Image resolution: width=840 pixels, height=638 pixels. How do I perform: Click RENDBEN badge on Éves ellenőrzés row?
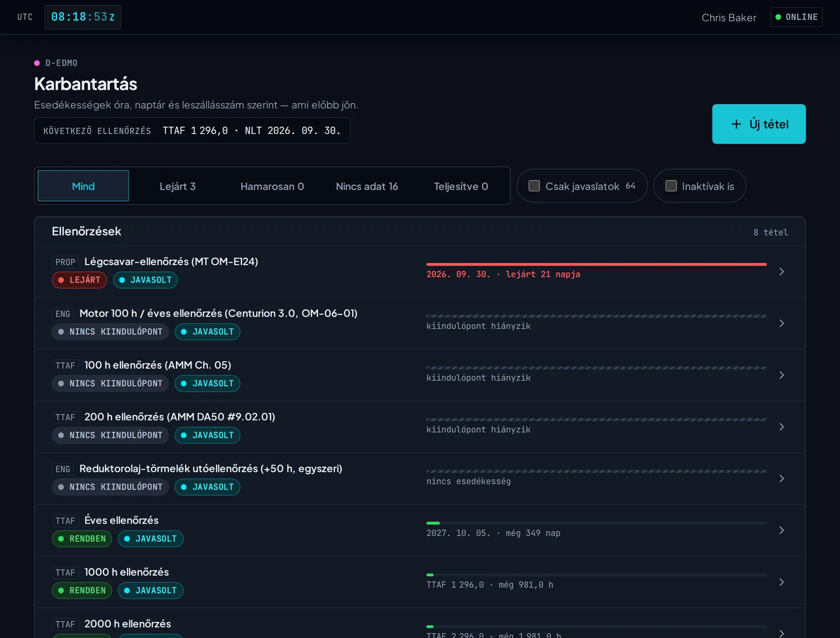[81, 539]
